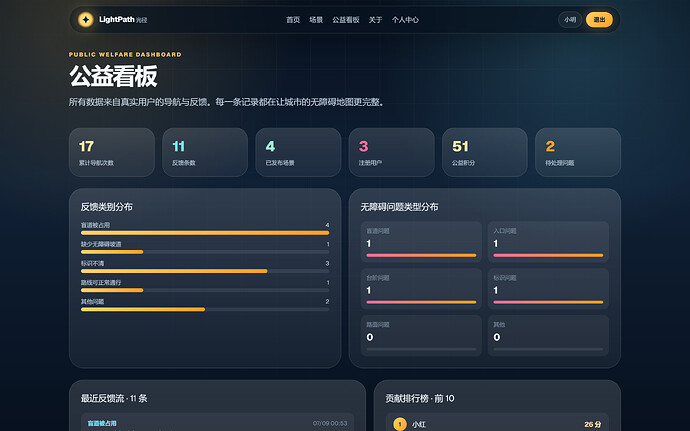Viewport: 690px width, 431px height.
Task: Click the LightPath brand name text
Action: pos(117,19)
